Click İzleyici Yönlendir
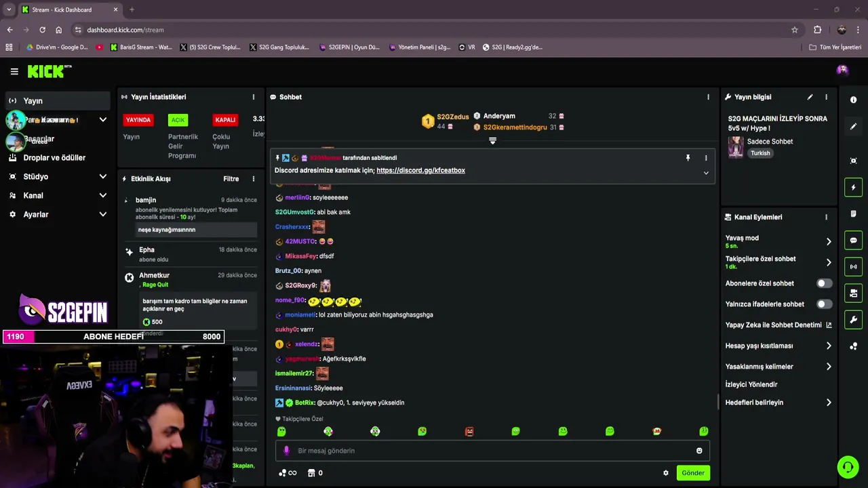 pyautogui.click(x=751, y=384)
